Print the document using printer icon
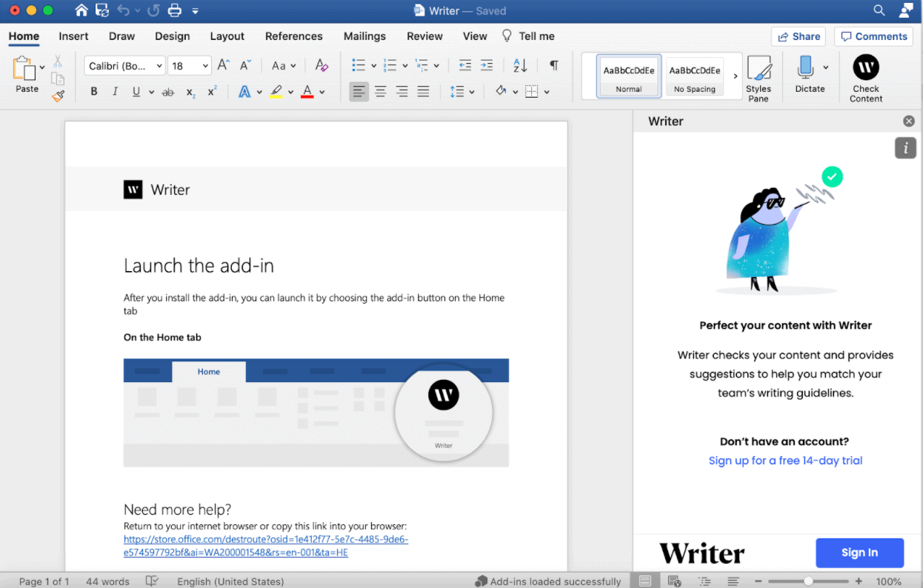This screenshot has height=588, width=923. point(174,10)
